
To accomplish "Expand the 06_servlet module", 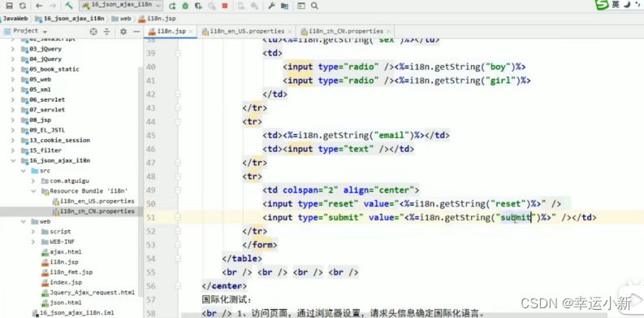I will pyautogui.click(x=13, y=99).
